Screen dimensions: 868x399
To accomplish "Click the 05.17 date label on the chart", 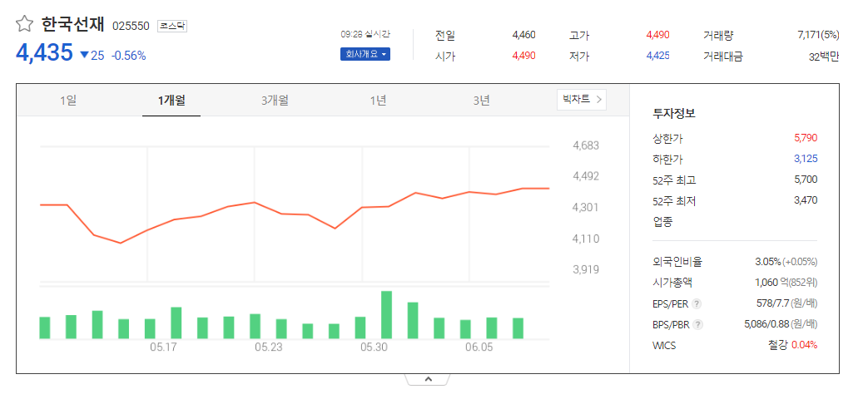I will (x=163, y=348).
